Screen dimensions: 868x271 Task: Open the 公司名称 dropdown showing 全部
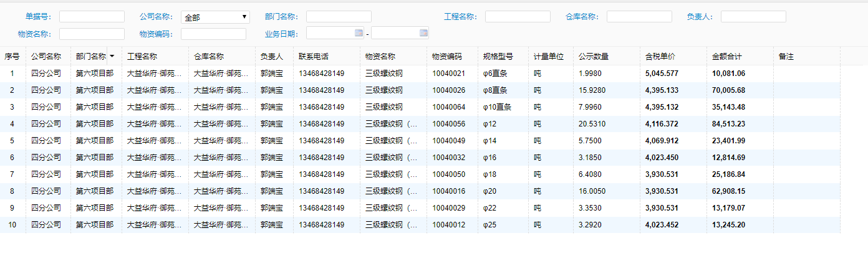point(215,17)
